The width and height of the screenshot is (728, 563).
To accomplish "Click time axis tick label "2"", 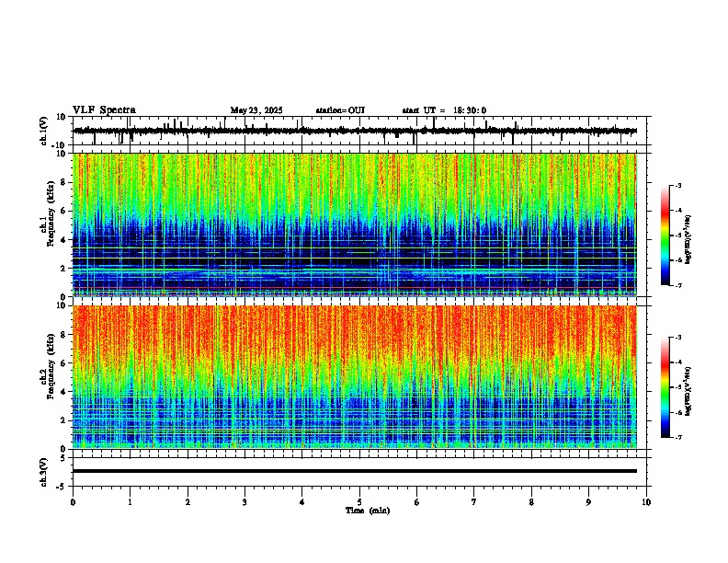I will click(x=188, y=502).
